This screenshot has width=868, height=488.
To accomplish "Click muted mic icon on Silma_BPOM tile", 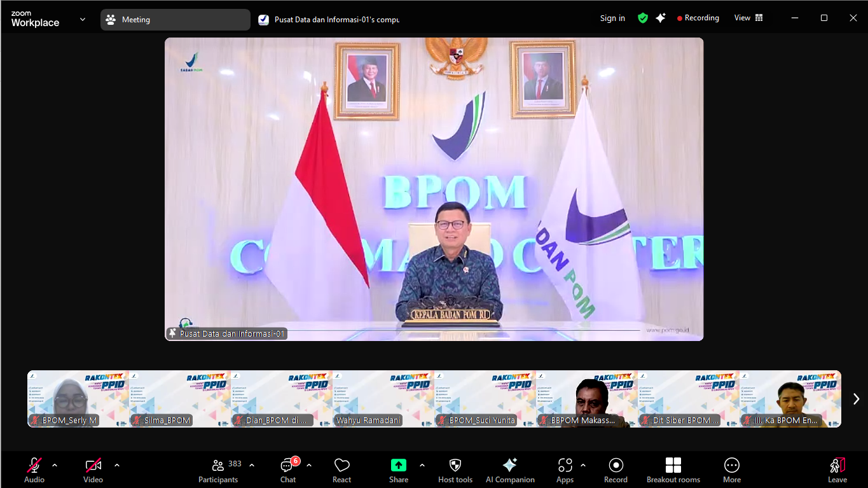I will 137,421.
